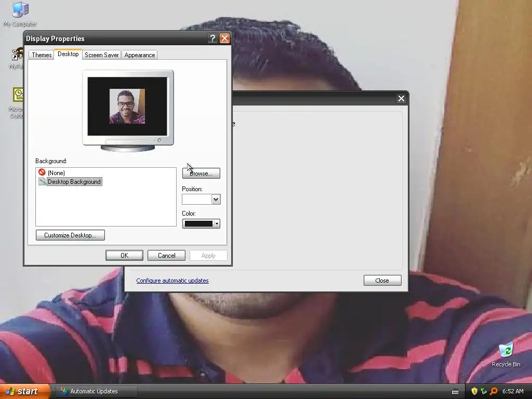Click the yellow security shield tray icon
The width and height of the screenshot is (532, 399).
(474, 391)
